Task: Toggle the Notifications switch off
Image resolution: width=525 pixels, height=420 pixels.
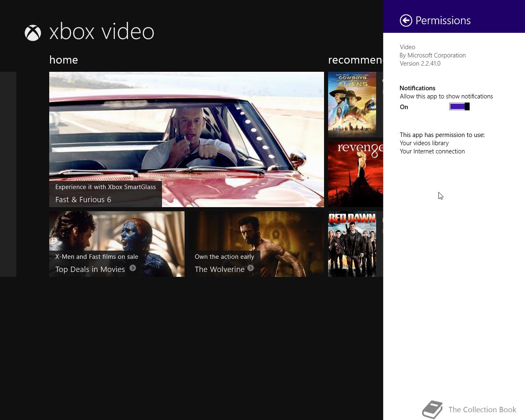Action: coord(459,107)
